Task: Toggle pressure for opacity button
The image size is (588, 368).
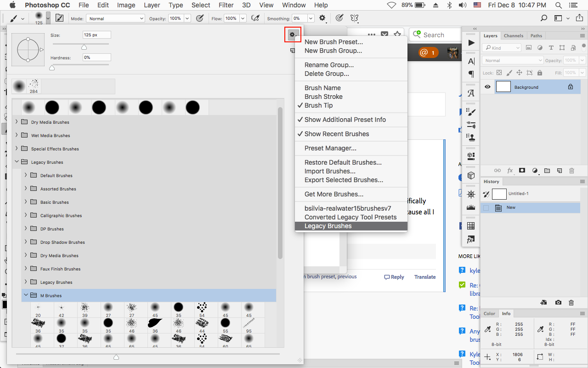Action: click(199, 18)
